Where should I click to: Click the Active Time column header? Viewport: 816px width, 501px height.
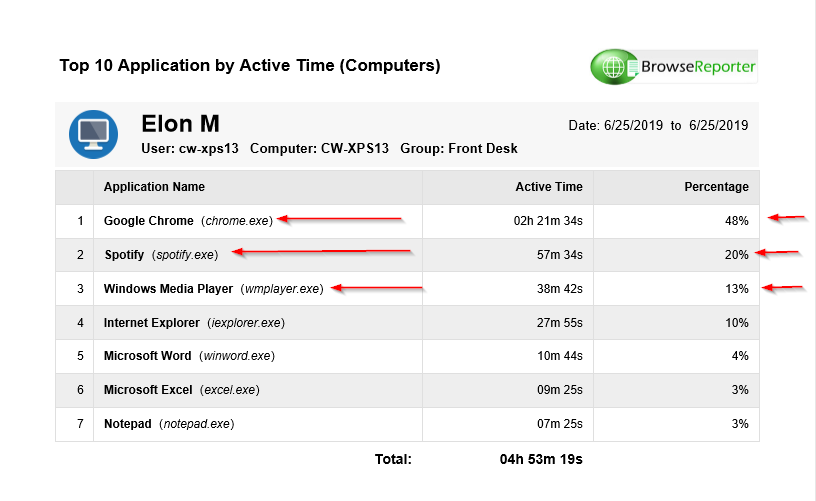[x=548, y=187]
